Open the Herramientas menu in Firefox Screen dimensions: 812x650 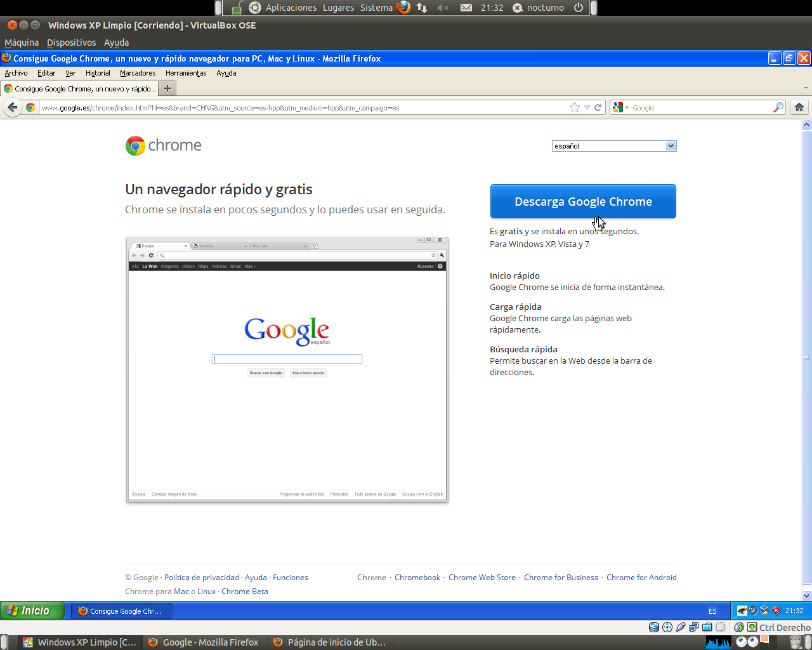point(186,73)
